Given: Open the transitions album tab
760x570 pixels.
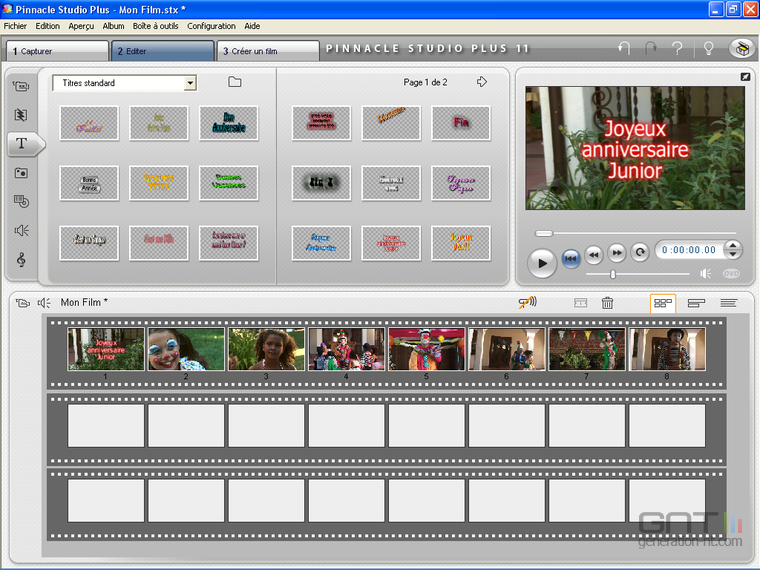Looking at the screenshot, I should click(x=21, y=115).
